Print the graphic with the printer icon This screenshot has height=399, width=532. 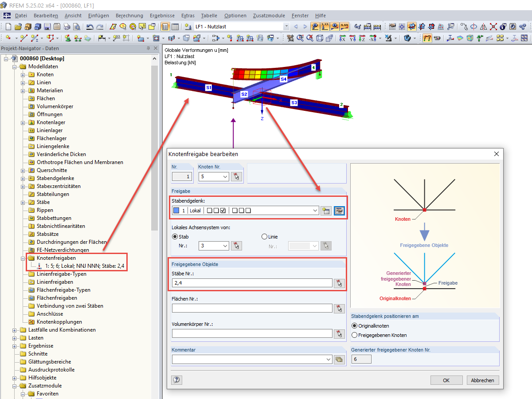[x=66, y=27]
